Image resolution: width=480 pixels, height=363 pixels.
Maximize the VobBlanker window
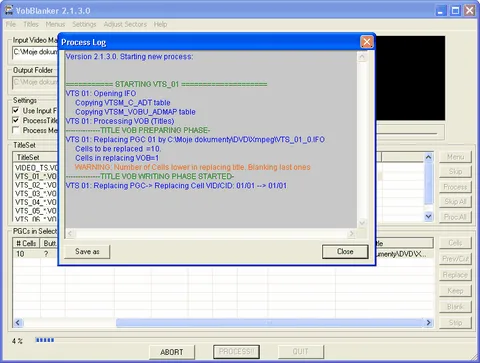455,11
